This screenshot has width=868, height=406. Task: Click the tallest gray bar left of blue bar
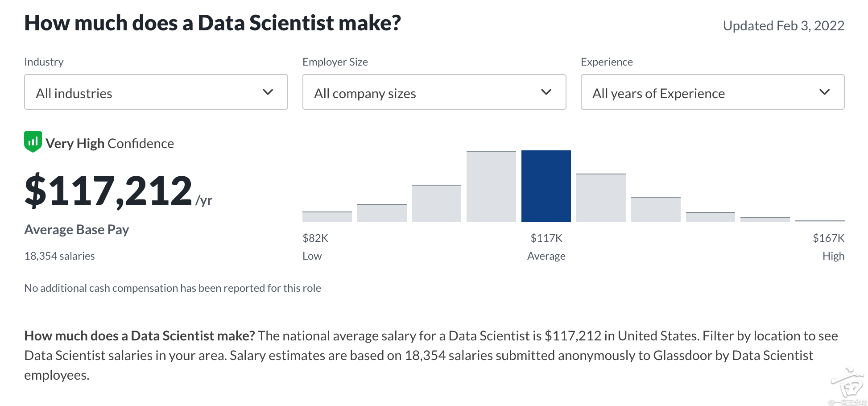click(491, 186)
